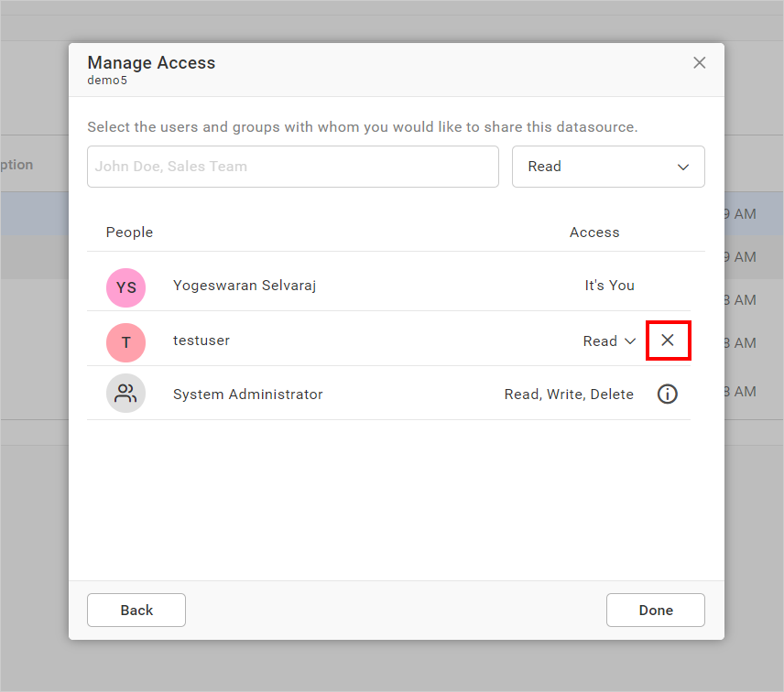Click the It's You label

click(609, 285)
